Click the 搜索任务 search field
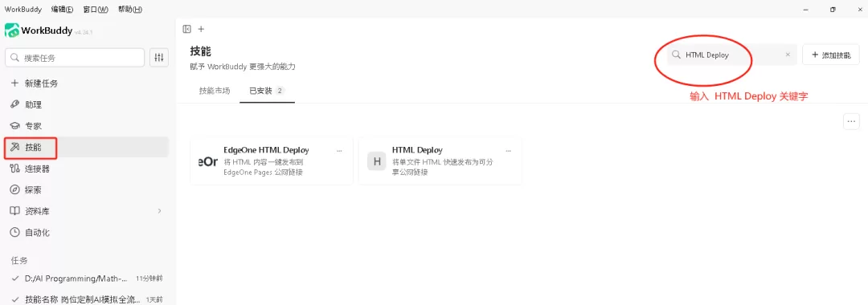The image size is (868, 305). click(75, 58)
